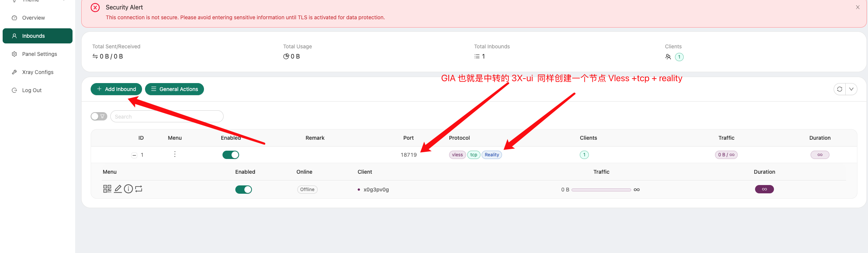Image resolution: width=868 pixels, height=253 pixels.
Task: Switch on the search filter toggle
Action: [x=99, y=116]
